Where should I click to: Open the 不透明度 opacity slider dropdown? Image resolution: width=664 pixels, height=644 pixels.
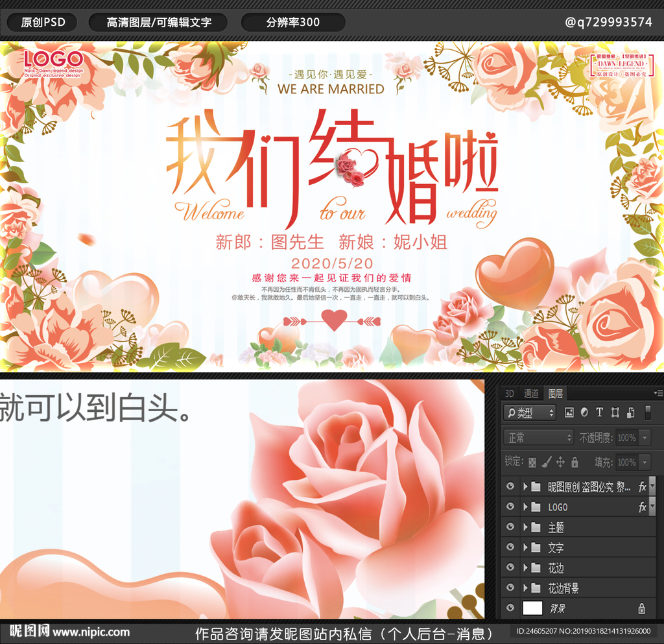(645, 438)
